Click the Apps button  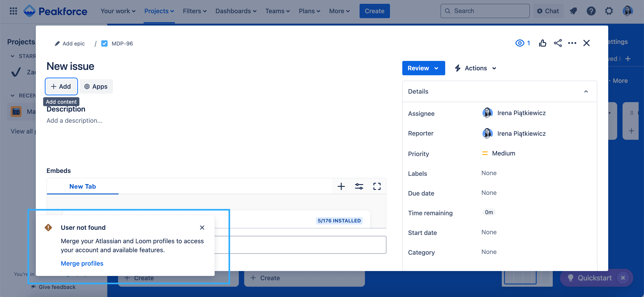tap(96, 86)
